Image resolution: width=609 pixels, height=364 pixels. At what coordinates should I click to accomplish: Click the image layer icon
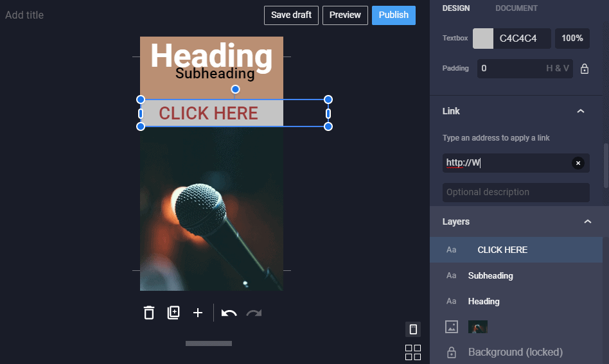pyautogui.click(x=452, y=327)
